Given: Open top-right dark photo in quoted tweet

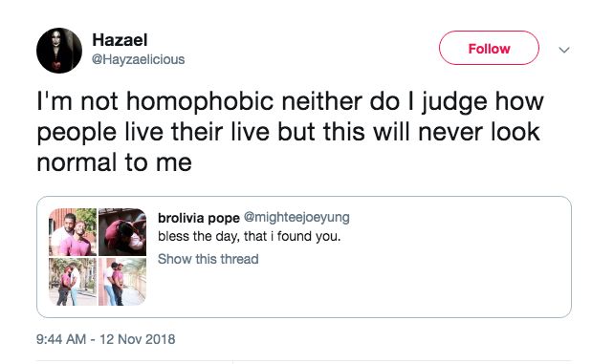Looking at the screenshot, I should pos(122,232).
